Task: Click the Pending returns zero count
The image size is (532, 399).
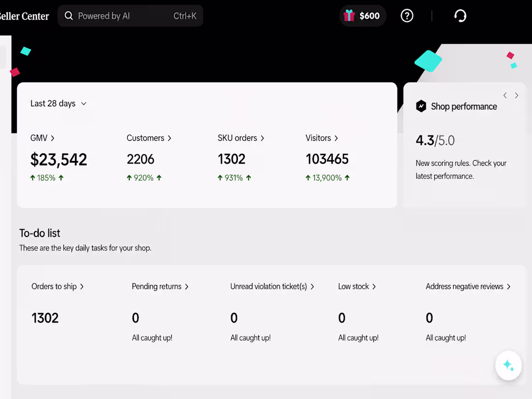Action: 135,318
